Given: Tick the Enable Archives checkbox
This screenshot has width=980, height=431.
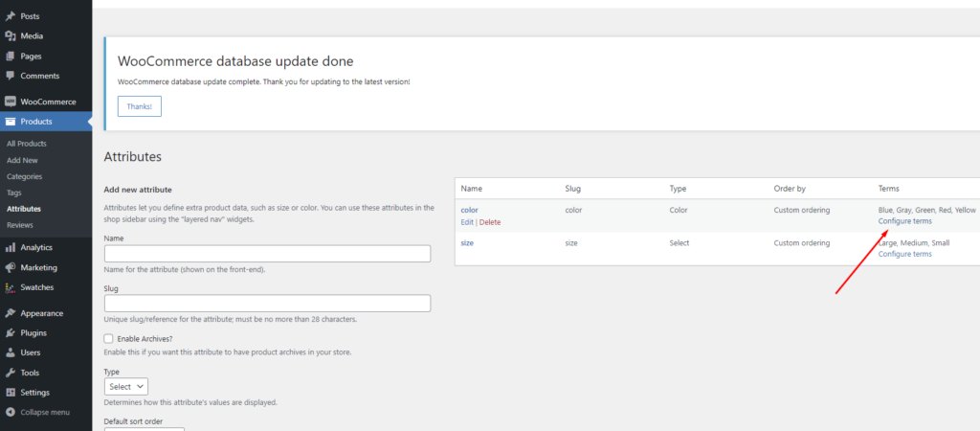Looking at the screenshot, I should click(x=109, y=338).
